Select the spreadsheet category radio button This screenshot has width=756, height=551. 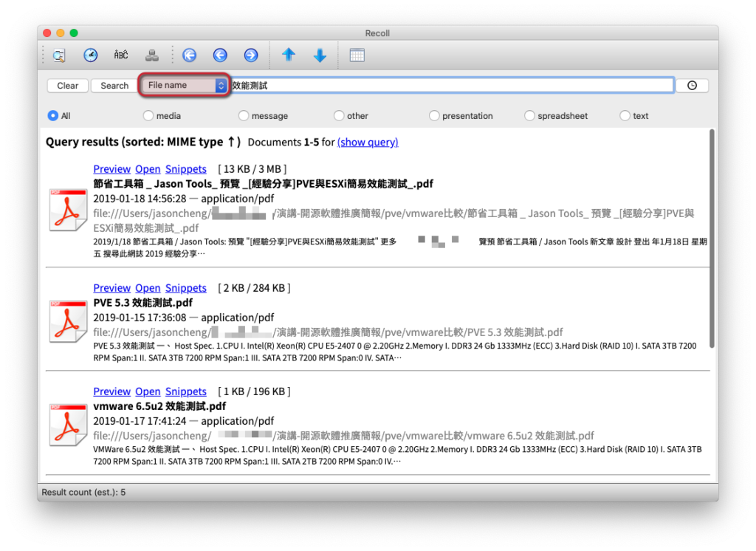(x=529, y=116)
